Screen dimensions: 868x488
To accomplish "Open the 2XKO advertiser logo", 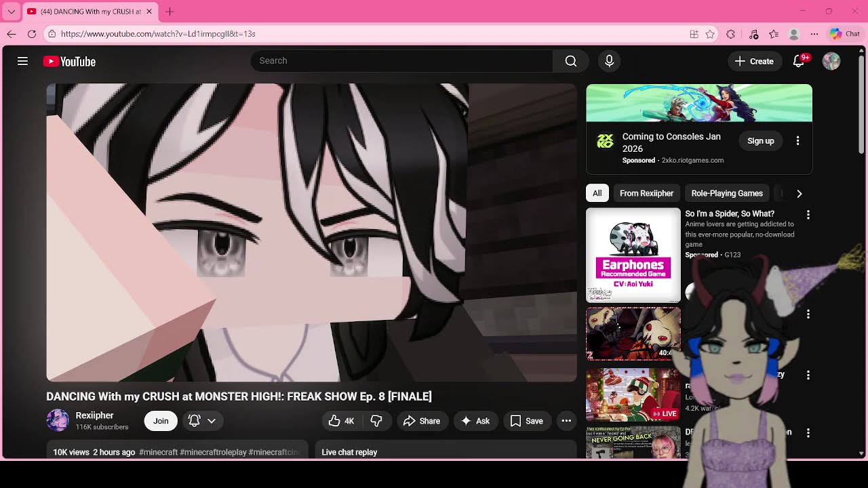I will (x=604, y=141).
